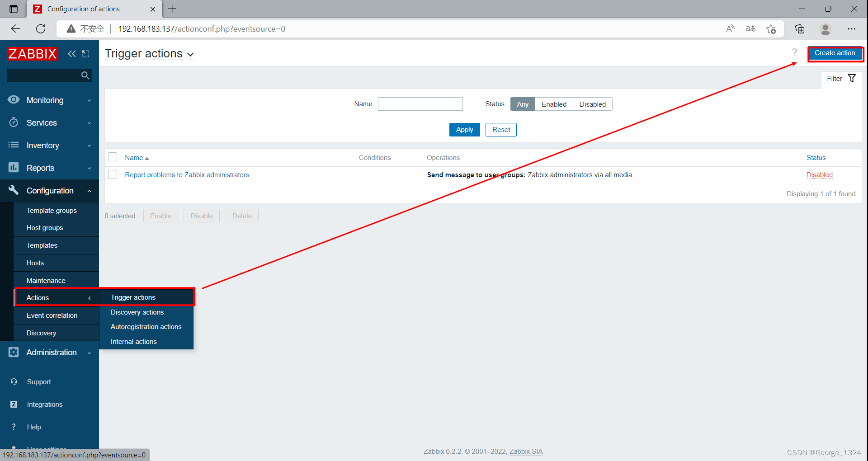The width and height of the screenshot is (868, 461).
Task: Open Templates menu item
Action: point(56,245)
